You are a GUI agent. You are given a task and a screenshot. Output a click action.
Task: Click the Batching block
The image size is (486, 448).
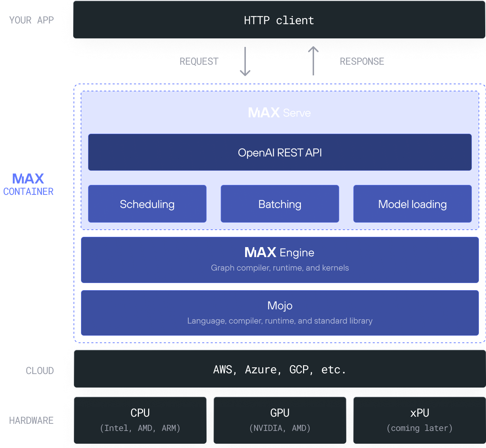(x=280, y=204)
